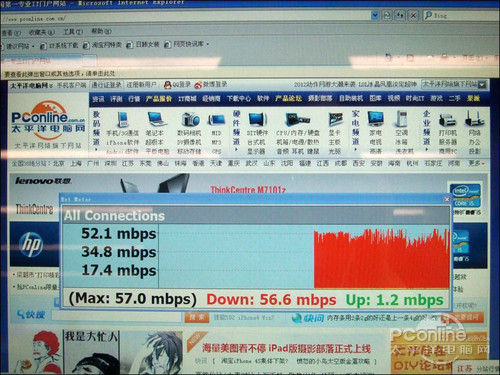Click the IE refresh icon

[400, 15]
